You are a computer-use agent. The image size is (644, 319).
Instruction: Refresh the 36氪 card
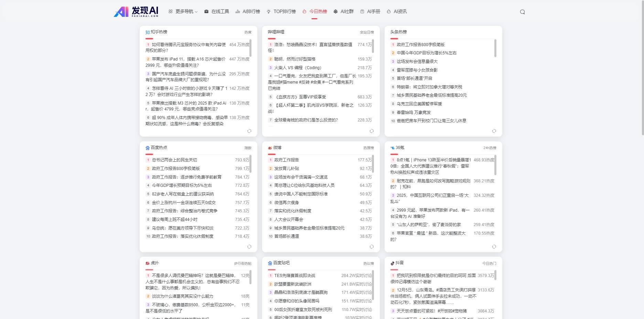(494, 246)
